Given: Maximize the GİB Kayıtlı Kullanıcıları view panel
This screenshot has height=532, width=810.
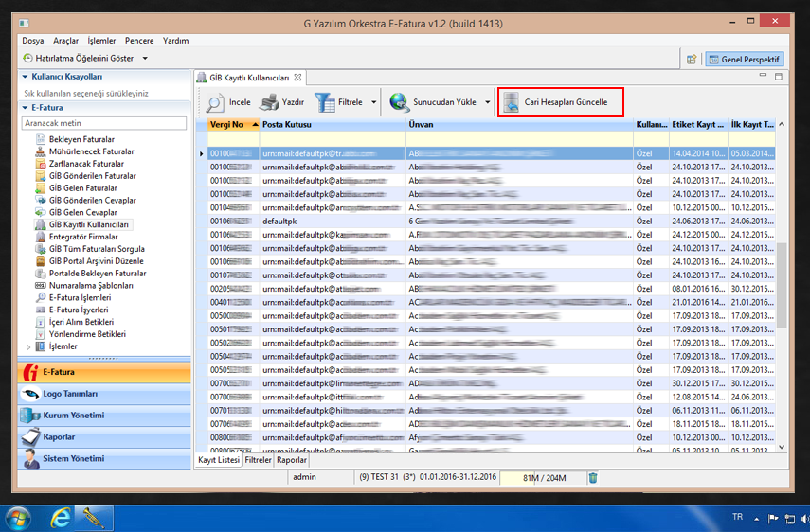Looking at the screenshot, I should [779, 77].
